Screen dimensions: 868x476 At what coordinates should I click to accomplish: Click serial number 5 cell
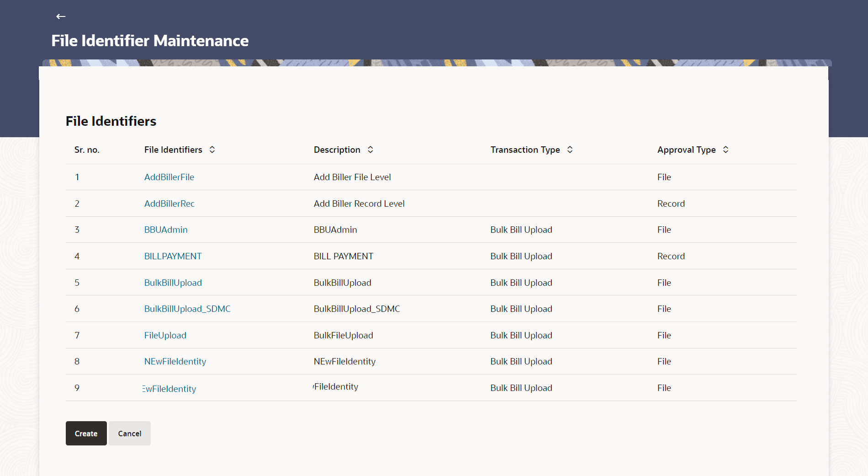tap(77, 283)
